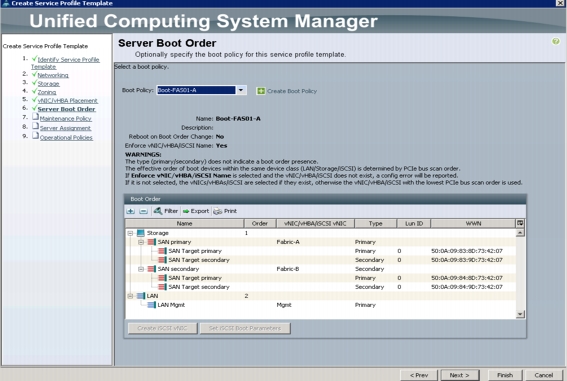Sort by the Order column header
This screenshot has width=567, height=381.
pos(260,223)
